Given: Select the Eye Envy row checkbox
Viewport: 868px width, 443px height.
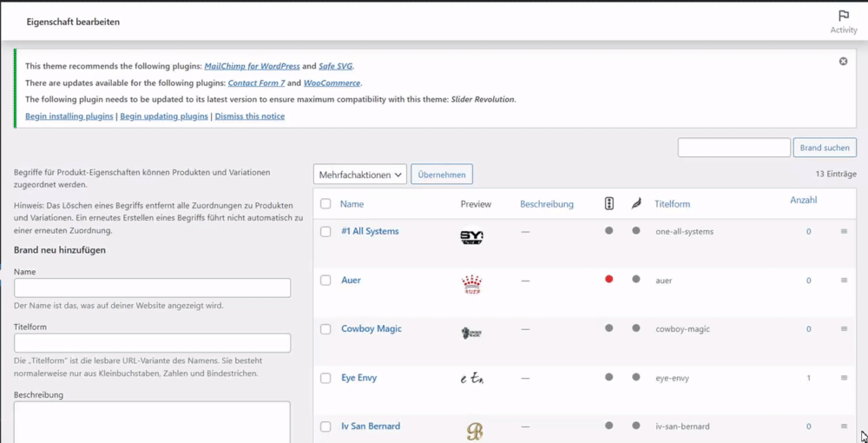Looking at the screenshot, I should [x=325, y=378].
